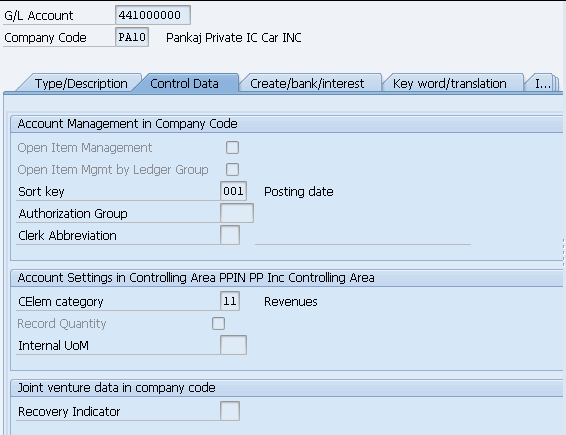Screen dimensions: 566x435
Task: Click the Company Code PA10 field
Action: click(x=132, y=37)
